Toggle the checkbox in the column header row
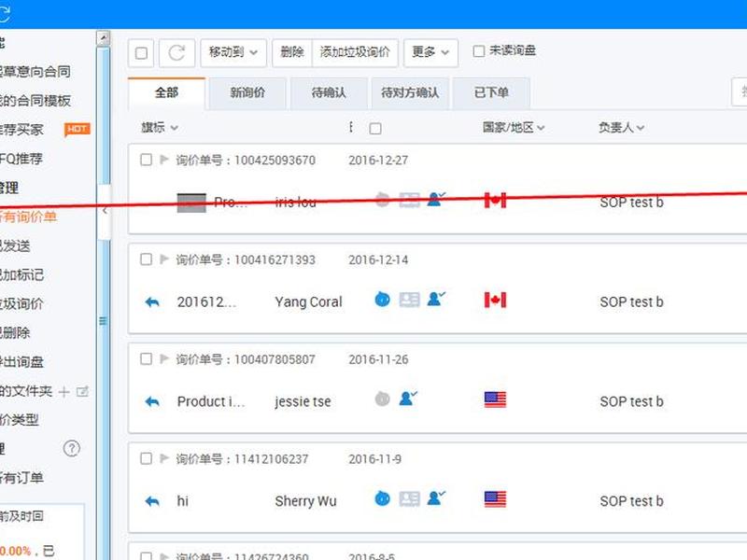The image size is (747, 560). tap(375, 129)
